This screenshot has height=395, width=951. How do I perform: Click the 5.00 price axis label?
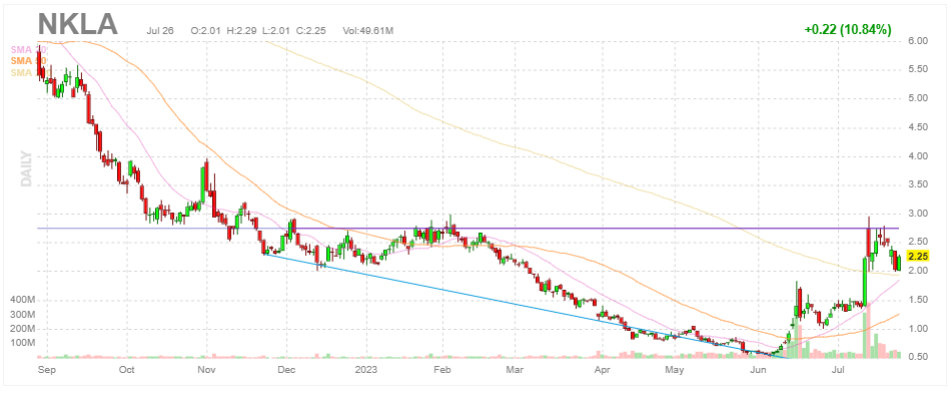[x=918, y=98]
